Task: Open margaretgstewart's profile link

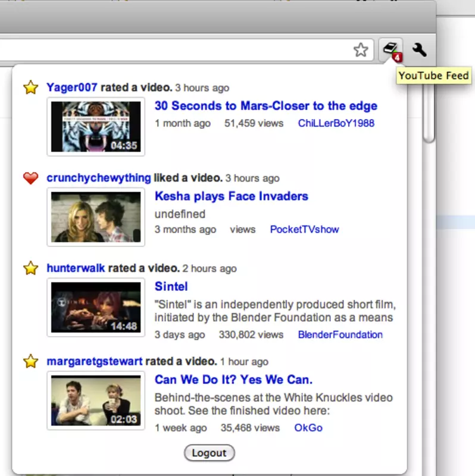Action: (95, 361)
